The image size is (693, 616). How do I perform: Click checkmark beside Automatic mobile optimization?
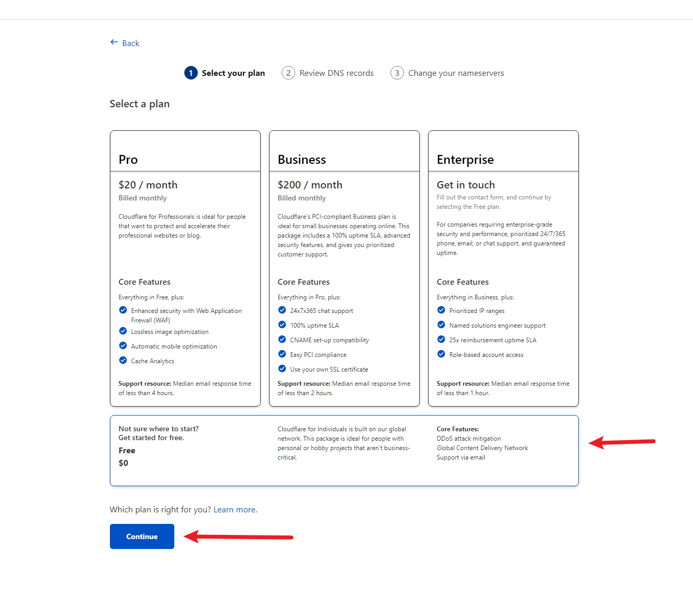coord(123,345)
